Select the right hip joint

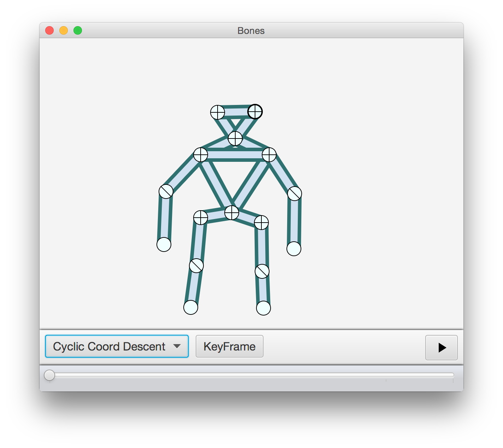[261, 223]
